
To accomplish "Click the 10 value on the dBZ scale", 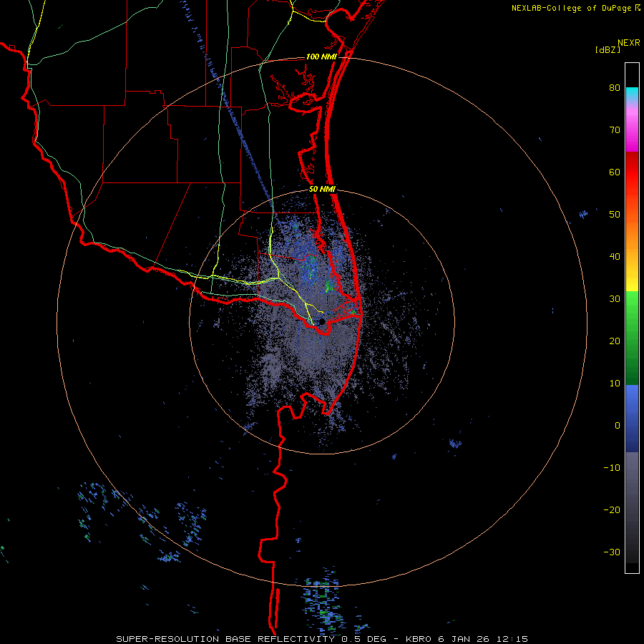I will point(615,384).
